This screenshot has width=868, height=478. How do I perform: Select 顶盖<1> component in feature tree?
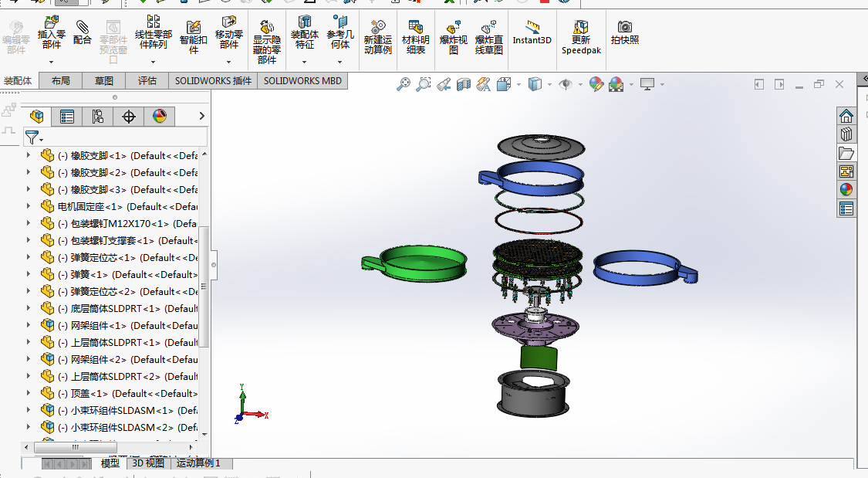pos(90,393)
